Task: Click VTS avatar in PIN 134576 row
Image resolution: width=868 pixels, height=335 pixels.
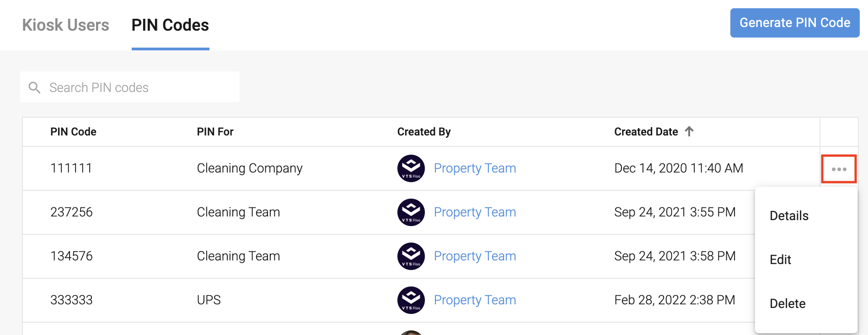Action: click(x=411, y=256)
